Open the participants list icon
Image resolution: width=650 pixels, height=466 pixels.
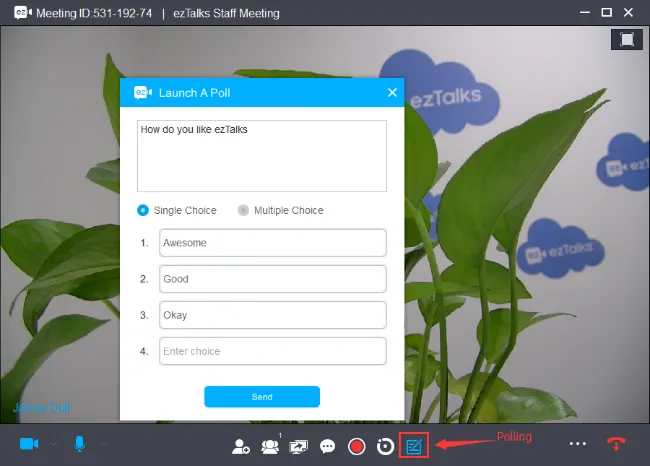(x=270, y=447)
